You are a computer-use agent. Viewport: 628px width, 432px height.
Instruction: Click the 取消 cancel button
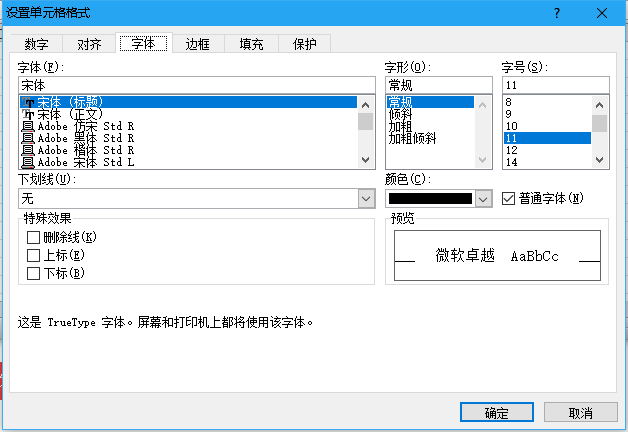point(581,412)
